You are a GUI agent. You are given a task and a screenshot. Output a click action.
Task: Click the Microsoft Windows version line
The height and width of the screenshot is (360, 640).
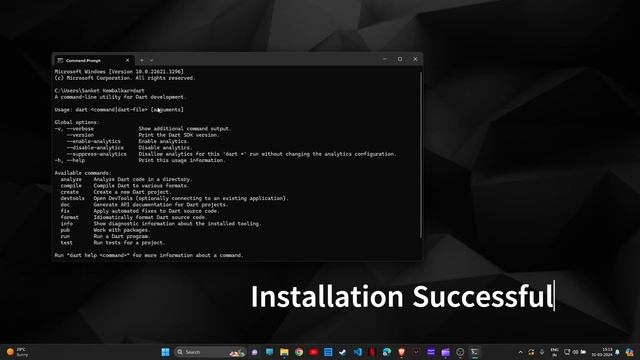119,71
